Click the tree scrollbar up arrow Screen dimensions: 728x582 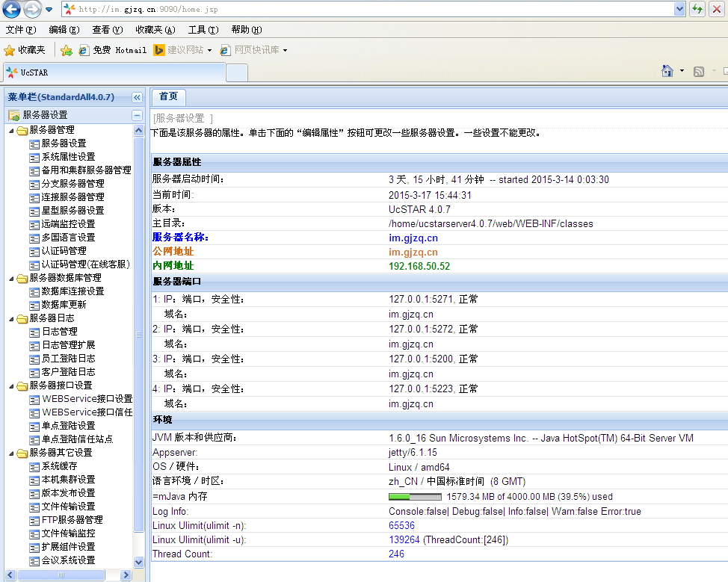tap(138, 131)
